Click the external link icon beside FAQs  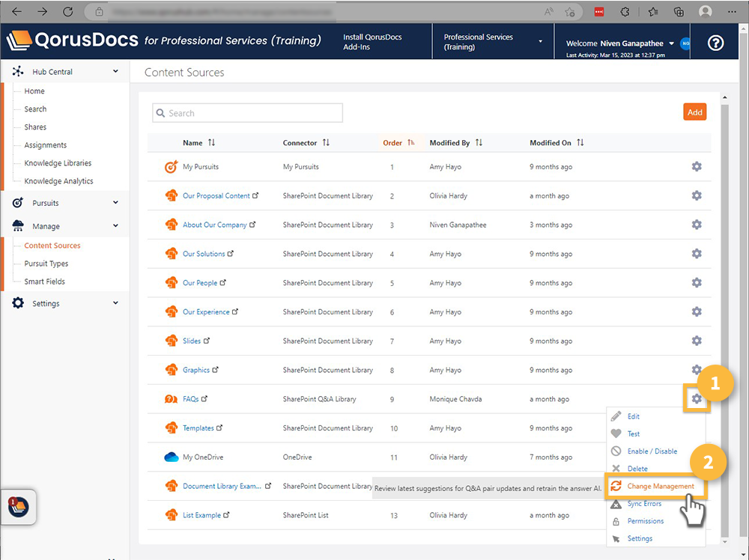204,398
